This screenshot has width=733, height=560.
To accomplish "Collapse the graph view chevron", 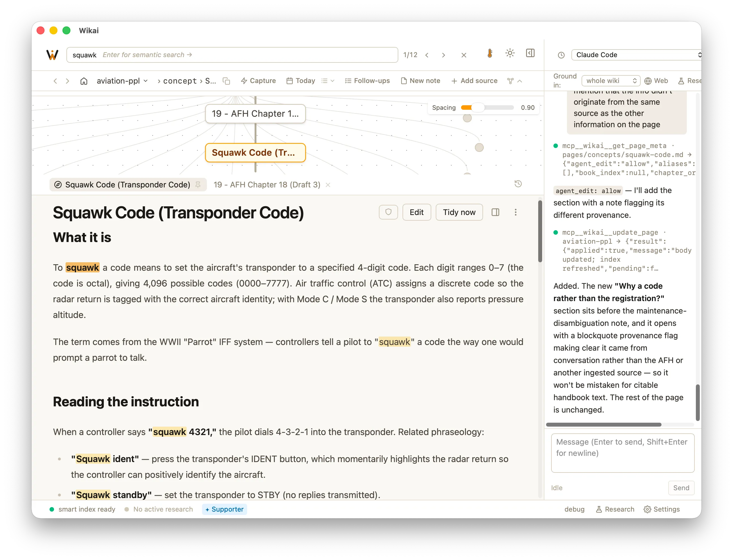I will (519, 81).
